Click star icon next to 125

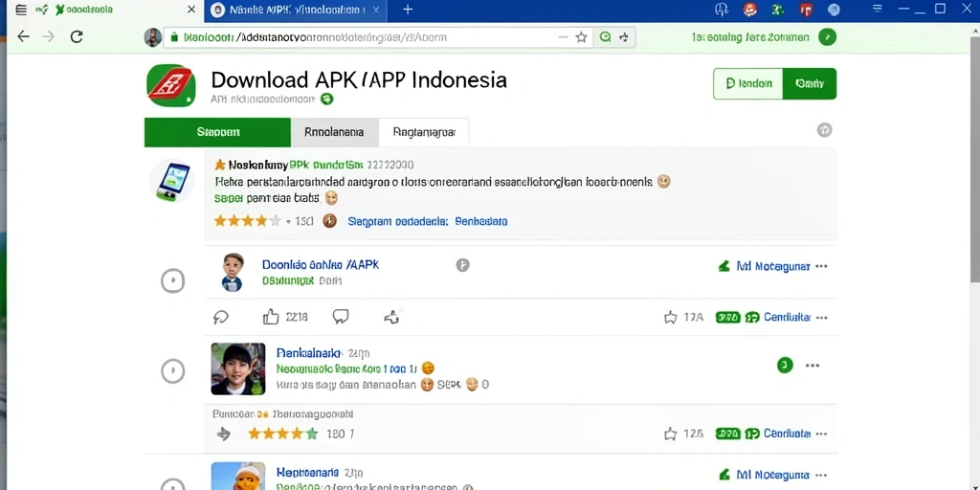(671, 434)
